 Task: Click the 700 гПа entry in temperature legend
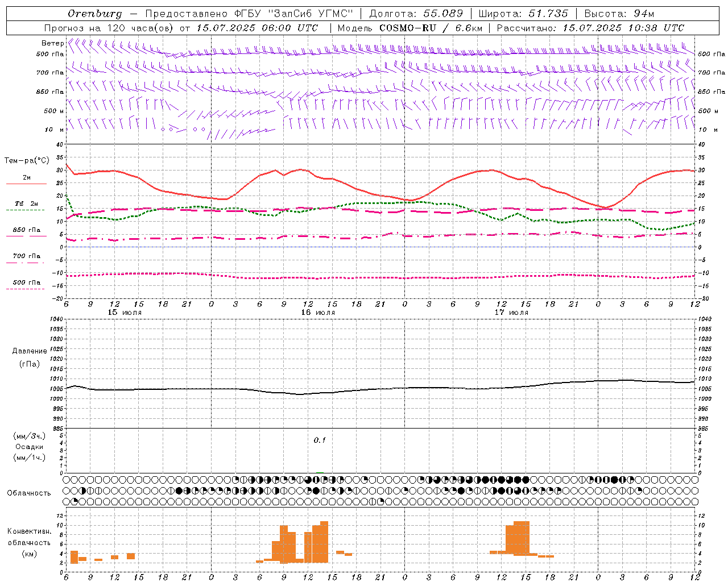point(26,256)
